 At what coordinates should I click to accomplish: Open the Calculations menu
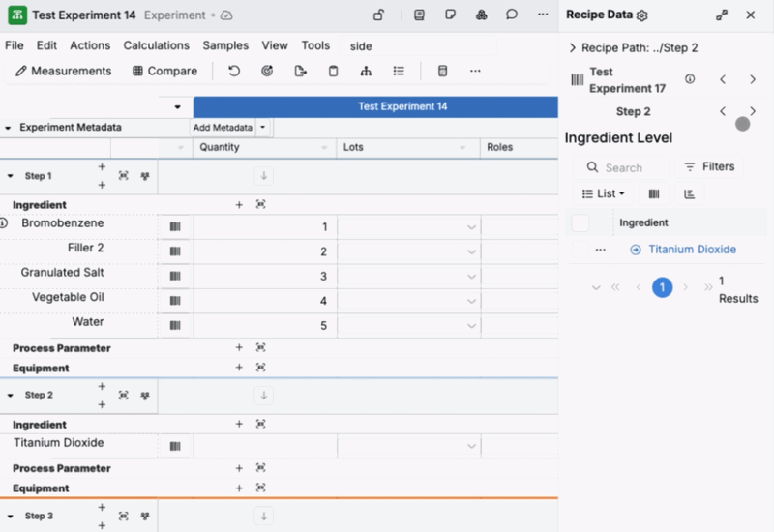coord(156,45)
